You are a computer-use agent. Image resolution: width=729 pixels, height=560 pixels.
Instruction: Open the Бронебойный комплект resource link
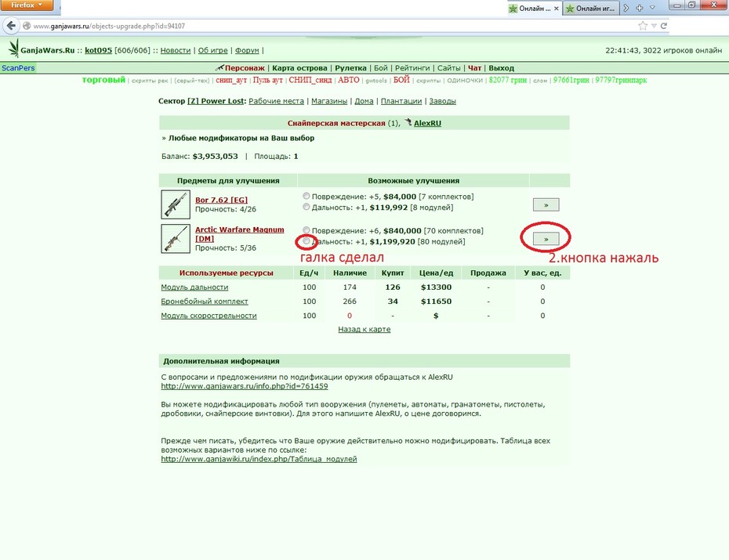[204, 302]
